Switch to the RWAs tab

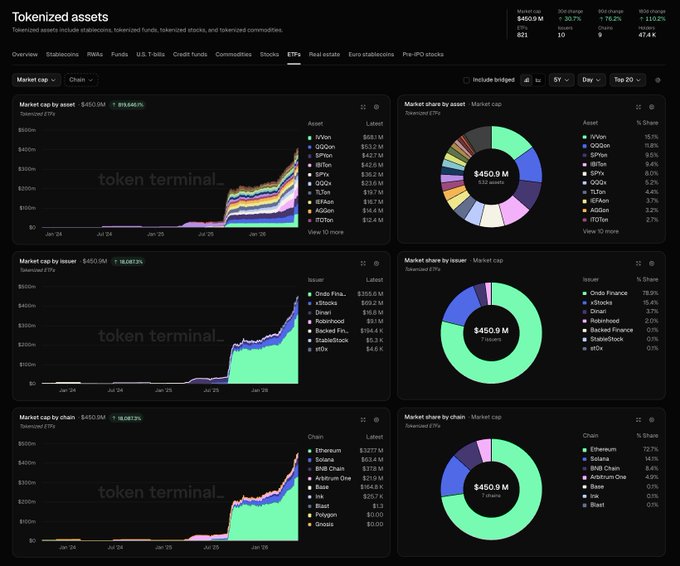coord(95,54)
